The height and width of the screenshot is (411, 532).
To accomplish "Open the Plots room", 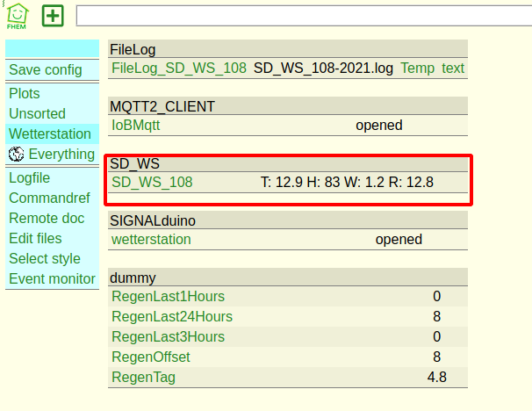I will [25, 93].
